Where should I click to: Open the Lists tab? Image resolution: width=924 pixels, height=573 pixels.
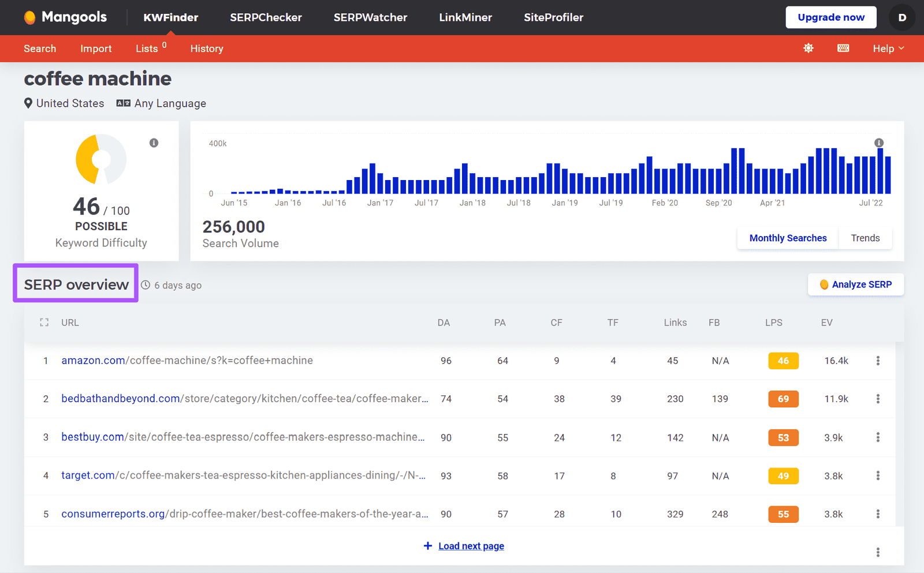(x=151, y=48)
